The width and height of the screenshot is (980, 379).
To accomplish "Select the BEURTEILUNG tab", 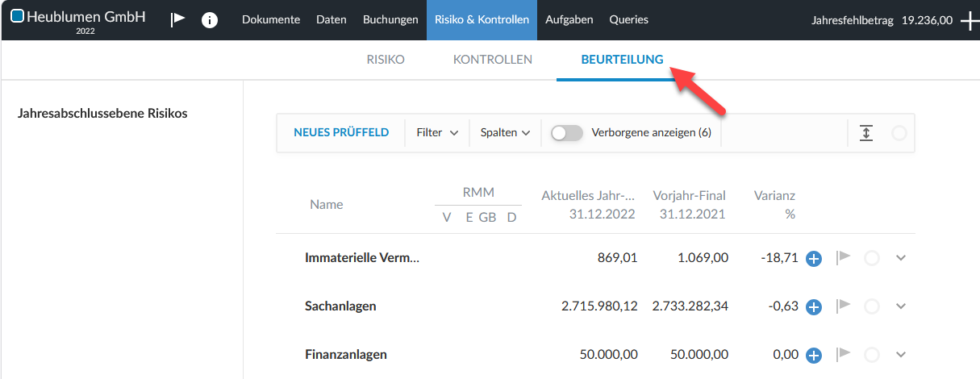I will [622, 60].
